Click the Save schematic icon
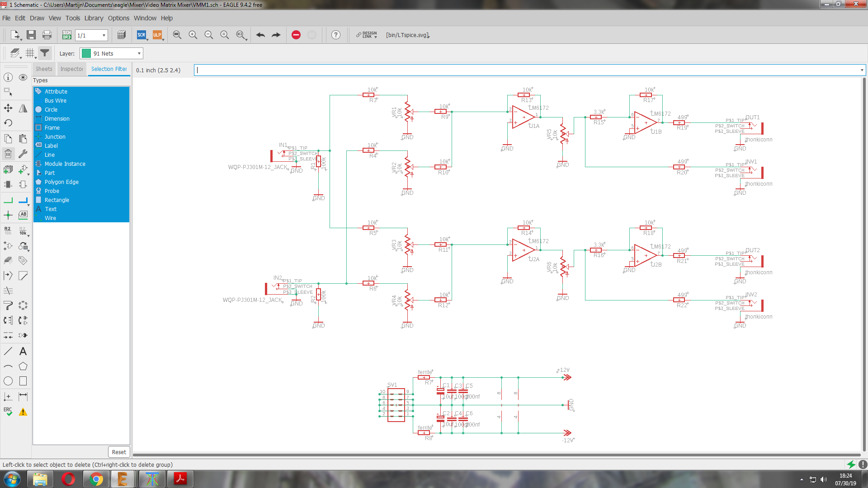 click(x=31, y=35)
